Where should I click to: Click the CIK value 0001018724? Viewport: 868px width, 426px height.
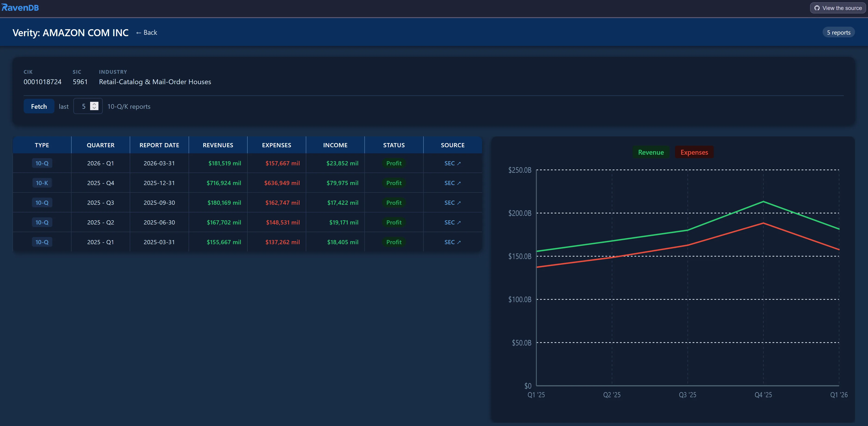[42, 82]
